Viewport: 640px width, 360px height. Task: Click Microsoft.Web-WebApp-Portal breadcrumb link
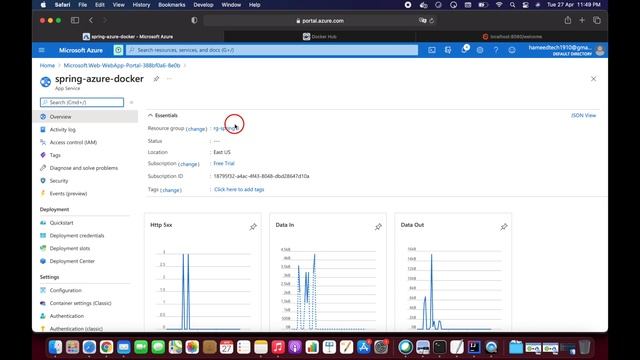[122, 65]
